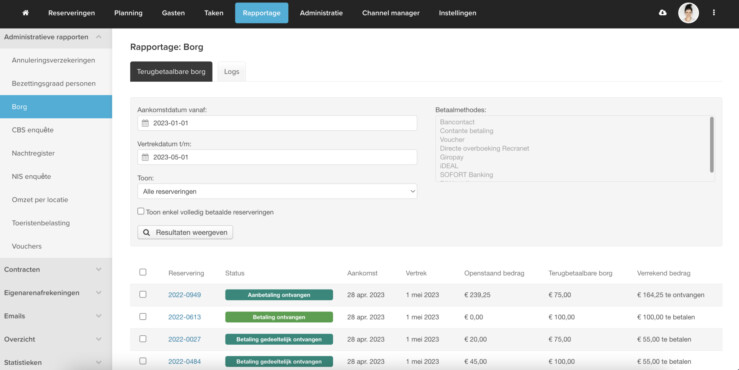Select Bancontact in Betaalmethodes list
The image size is (739, 370).
(x=457, y=122)
